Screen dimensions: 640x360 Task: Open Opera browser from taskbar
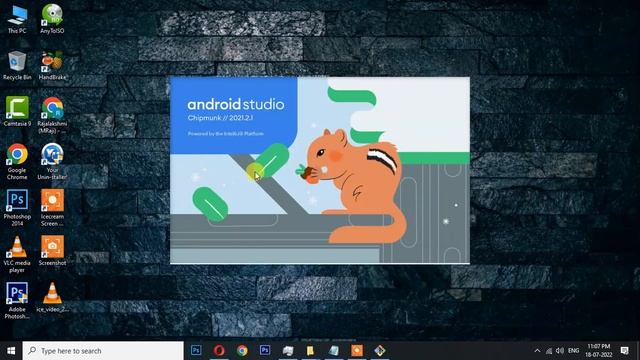click(x=219, y=350)
